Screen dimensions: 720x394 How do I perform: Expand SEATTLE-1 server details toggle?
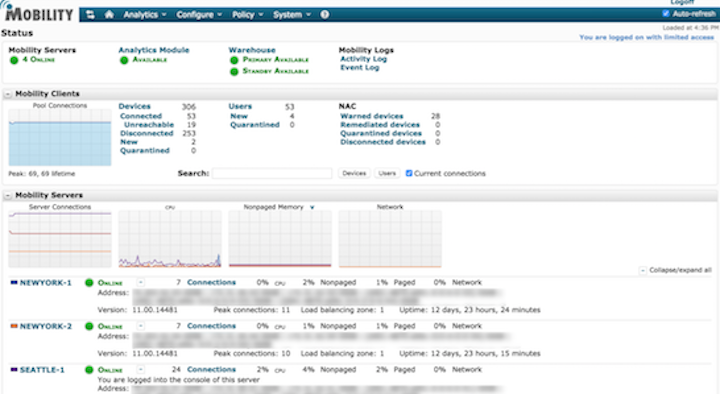pos(141,369)
